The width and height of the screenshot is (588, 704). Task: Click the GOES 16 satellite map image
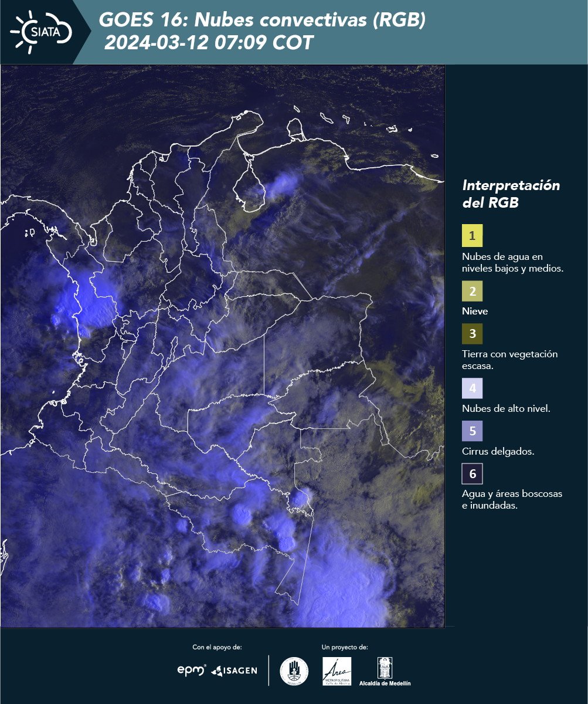223,346
